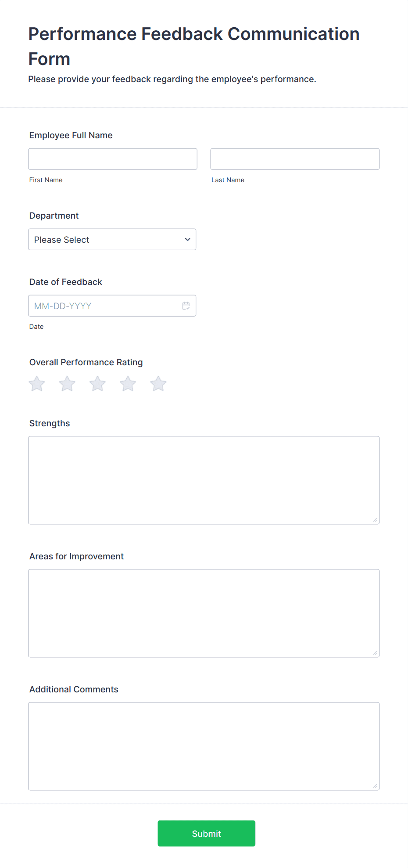This screenshot has height=868, width=408.
Task: Click the first rating star
Action: (x=37, y=384)
